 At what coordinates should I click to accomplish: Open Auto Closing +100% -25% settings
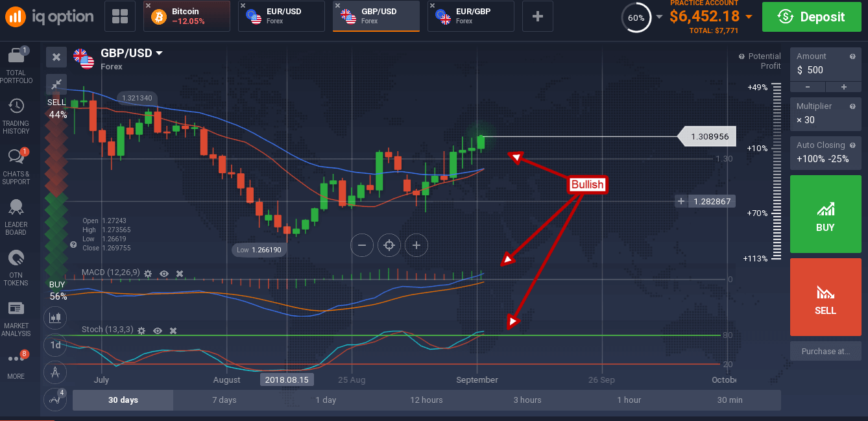tap(825, 152)
